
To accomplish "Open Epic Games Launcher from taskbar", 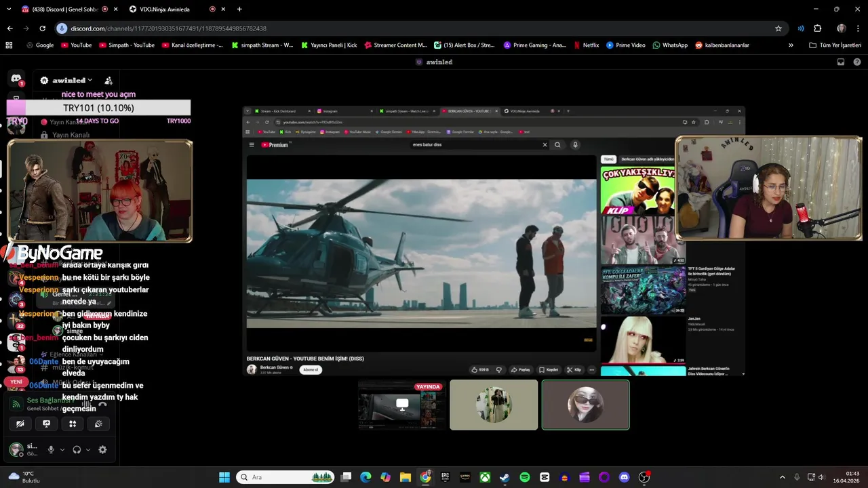I will 445,477.
